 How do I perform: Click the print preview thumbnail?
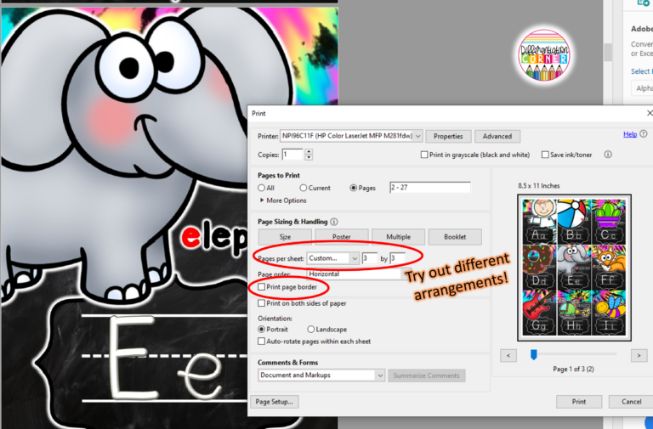(574, 267)
